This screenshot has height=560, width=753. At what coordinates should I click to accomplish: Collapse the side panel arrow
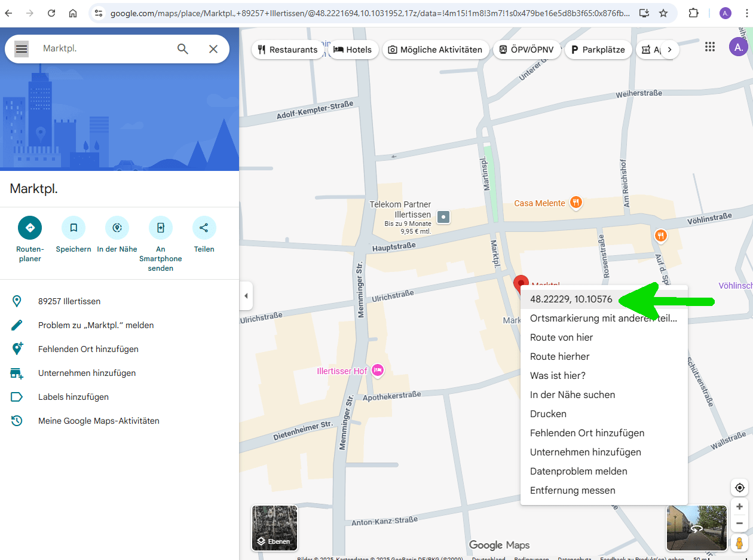coord(246,296)
